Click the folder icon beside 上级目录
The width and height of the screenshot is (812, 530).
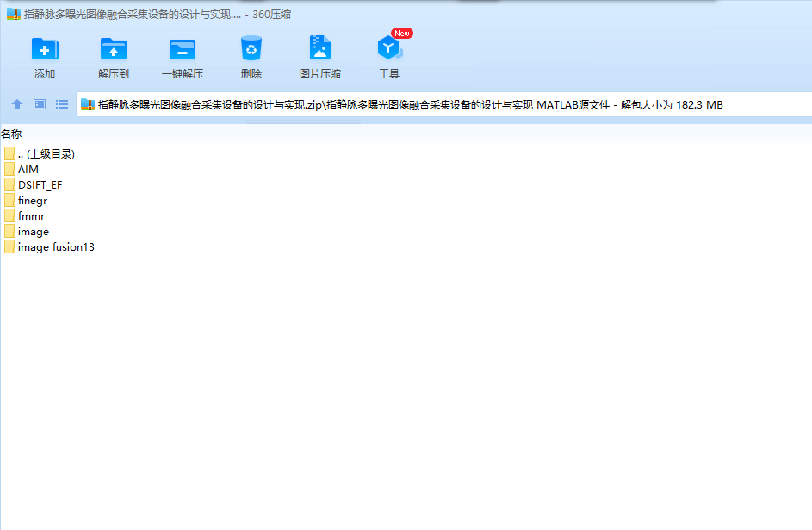9,154
